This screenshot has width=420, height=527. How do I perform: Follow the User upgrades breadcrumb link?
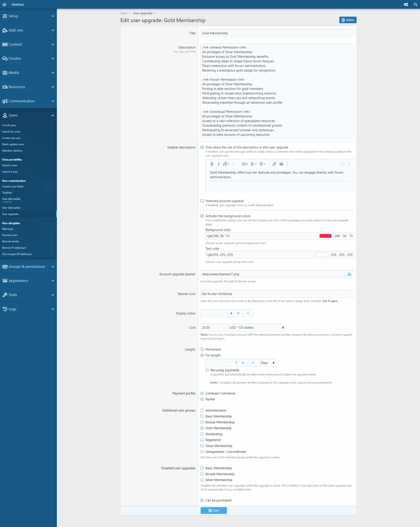[143, 13]
